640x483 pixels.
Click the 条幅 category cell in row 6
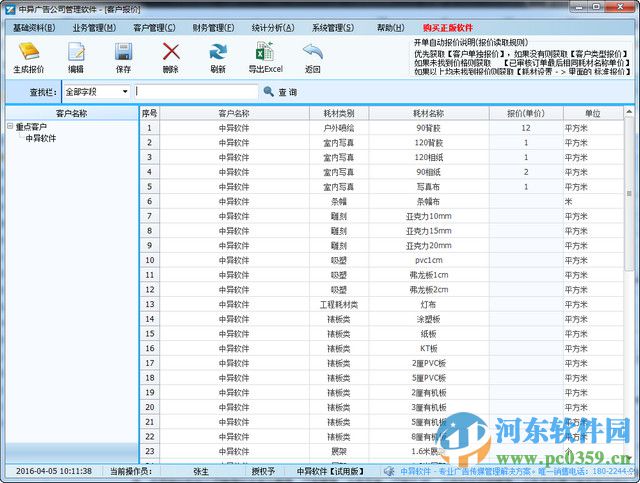[x=339, y=202]
